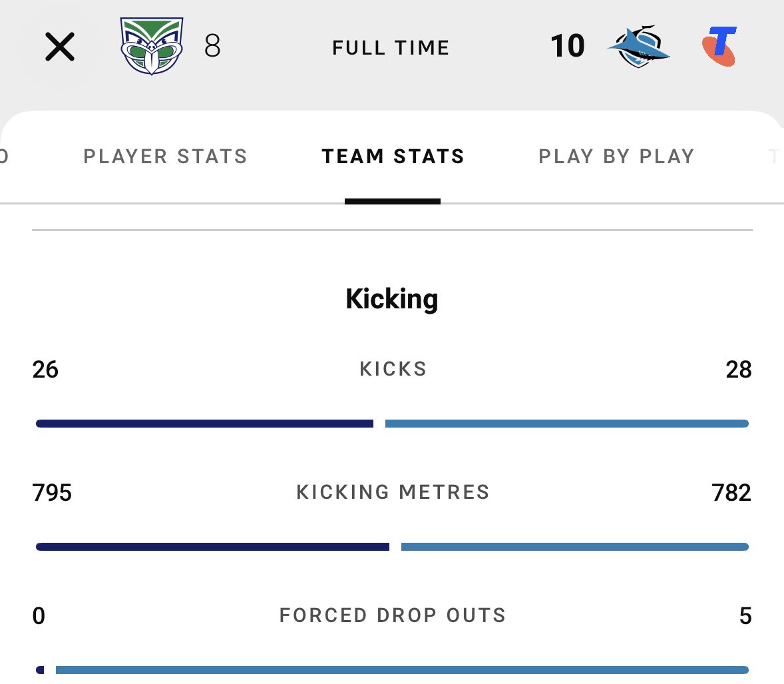Image resolution: width=784 pixels, height=684 pixels.
Task: Click the dark navy Kicks bar
Action: tap(204, 424)
